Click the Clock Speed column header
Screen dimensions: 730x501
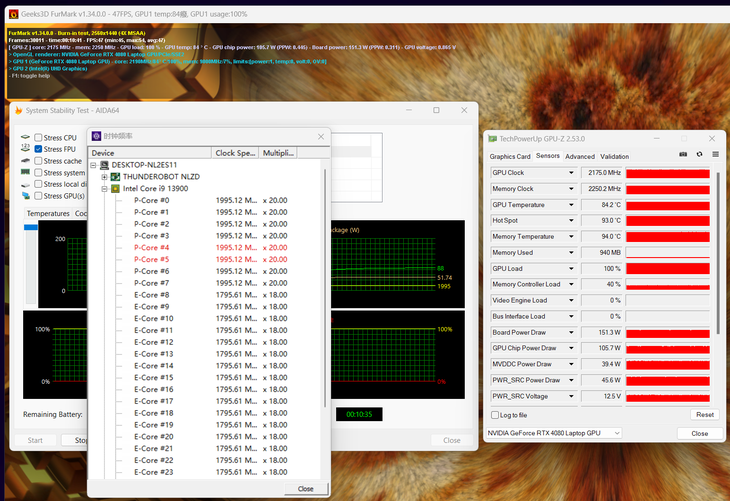point(235,153)
